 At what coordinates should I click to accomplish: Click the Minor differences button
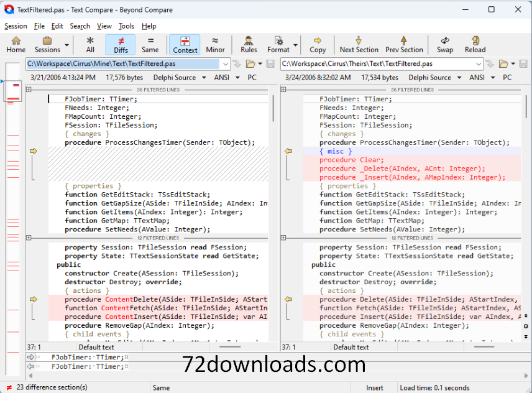pos(215,44)
